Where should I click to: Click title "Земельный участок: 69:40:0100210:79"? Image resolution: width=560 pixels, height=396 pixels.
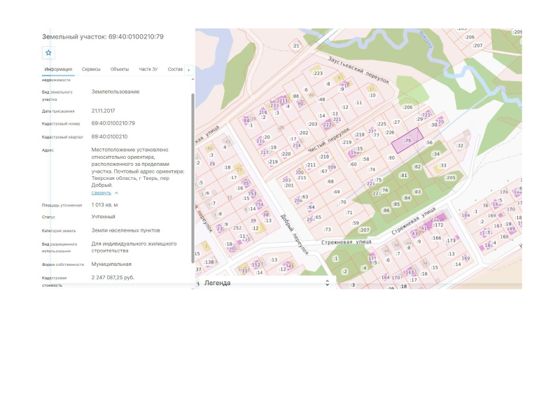coord(102,37)
